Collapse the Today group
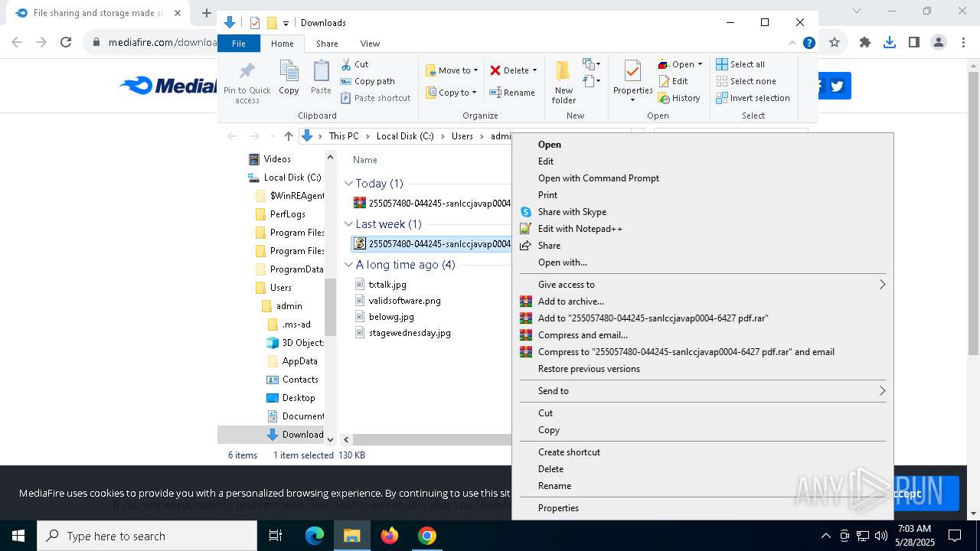The image size is (980, 551). 349,184
